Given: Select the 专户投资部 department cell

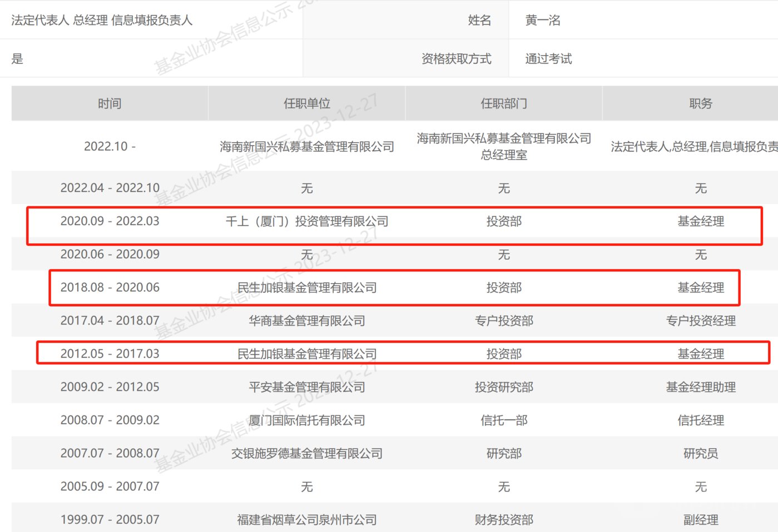Looking at the screenshot, I should click(x=504, y=321).
